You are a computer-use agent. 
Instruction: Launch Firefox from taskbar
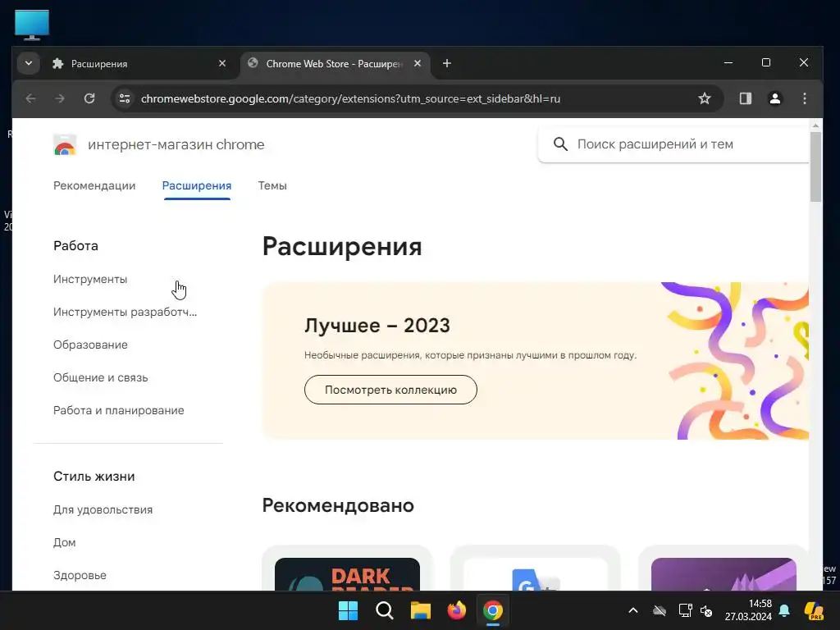456,610
